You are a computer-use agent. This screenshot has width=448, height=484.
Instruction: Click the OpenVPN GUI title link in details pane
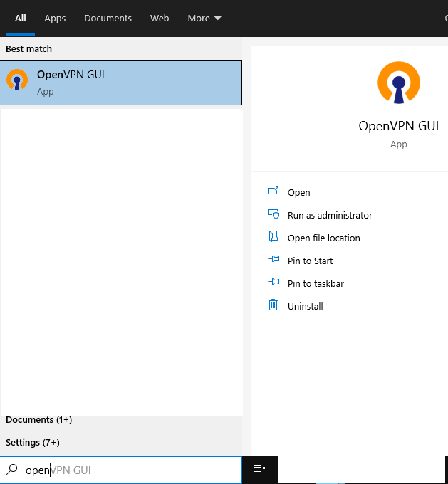coord(399,126)
